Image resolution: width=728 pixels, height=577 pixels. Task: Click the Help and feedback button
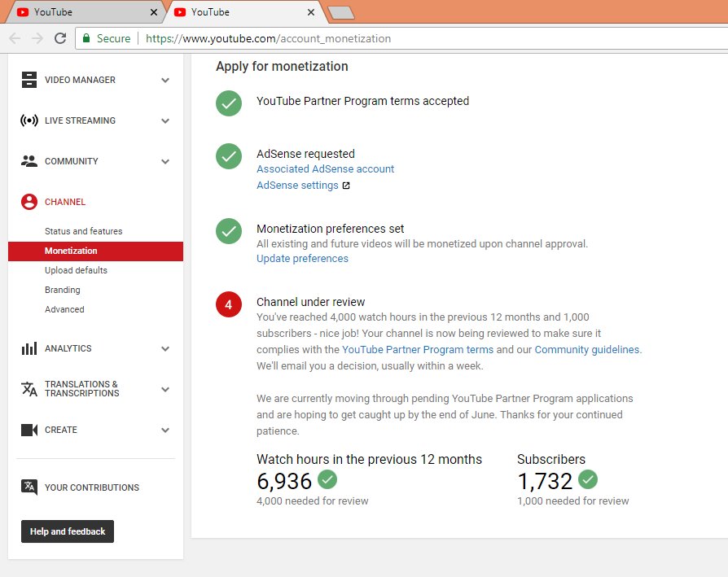pyautogui.click(x=68, y=531)
